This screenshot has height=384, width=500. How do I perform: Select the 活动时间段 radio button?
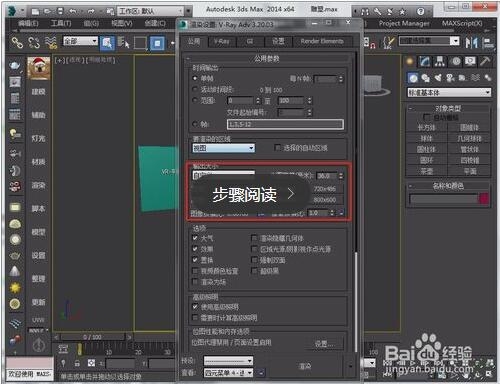pos(195,89)
